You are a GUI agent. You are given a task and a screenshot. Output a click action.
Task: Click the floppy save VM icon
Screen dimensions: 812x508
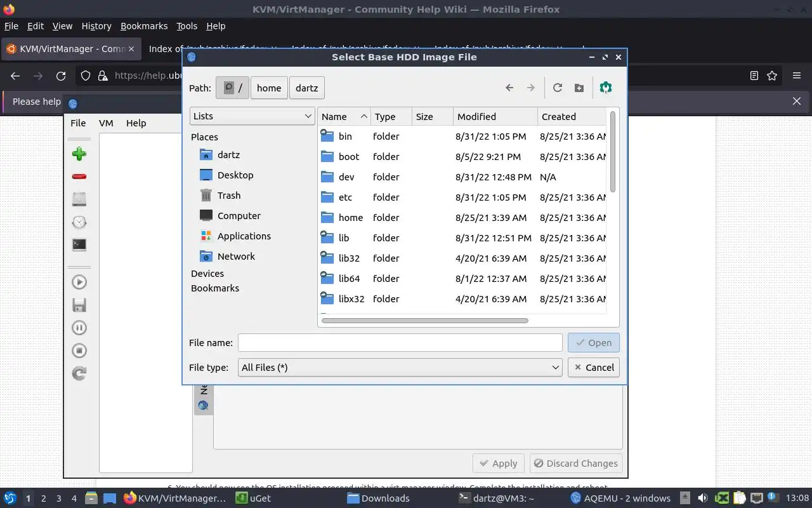pyautogui.click(x=79, y=305)
